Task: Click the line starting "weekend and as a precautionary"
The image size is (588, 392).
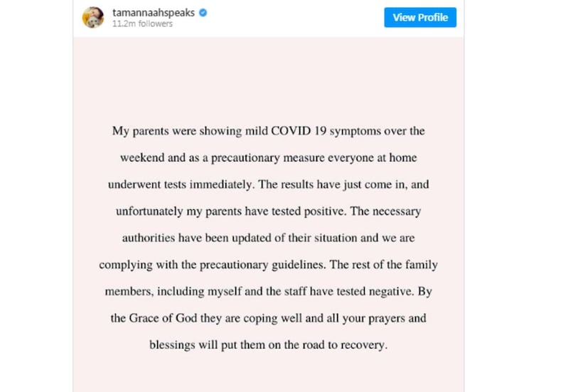Action: pos(268,158)
